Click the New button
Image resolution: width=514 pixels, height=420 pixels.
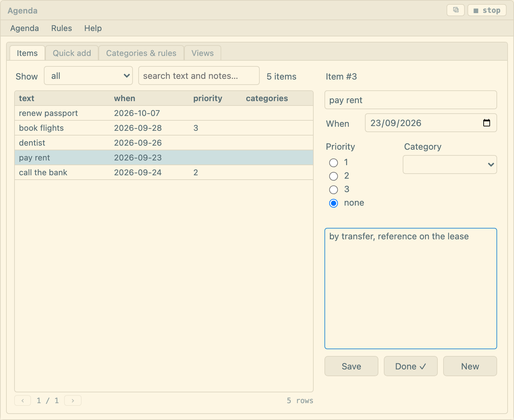pos(470,366)
